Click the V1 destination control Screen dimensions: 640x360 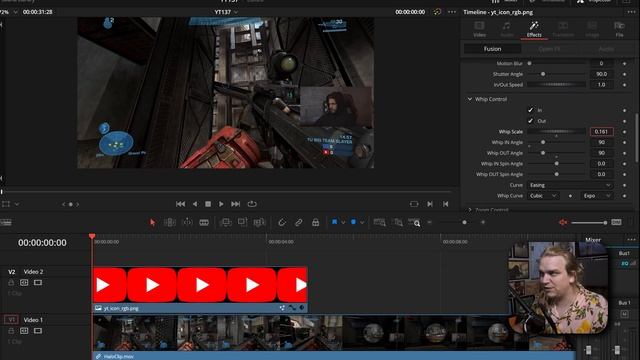pyautogui.click(x=11, y=320)
